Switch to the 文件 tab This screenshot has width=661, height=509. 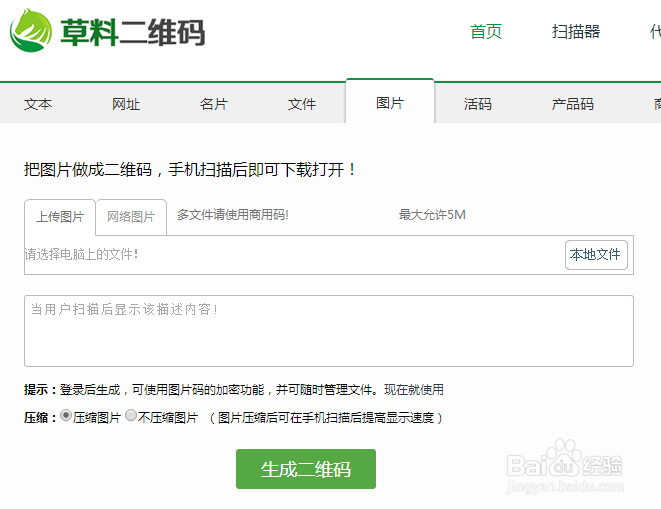coord(302,104)
